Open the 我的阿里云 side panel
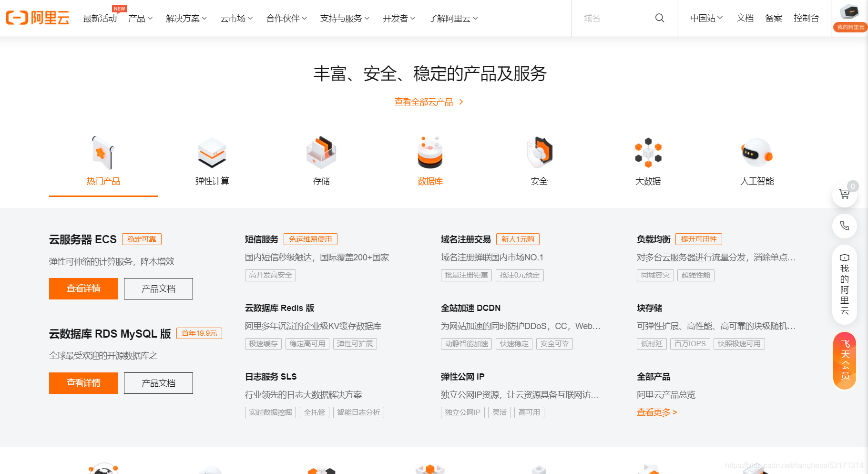Image resolution: width=868 pixels, height=474 pixels. coord(844,284)
